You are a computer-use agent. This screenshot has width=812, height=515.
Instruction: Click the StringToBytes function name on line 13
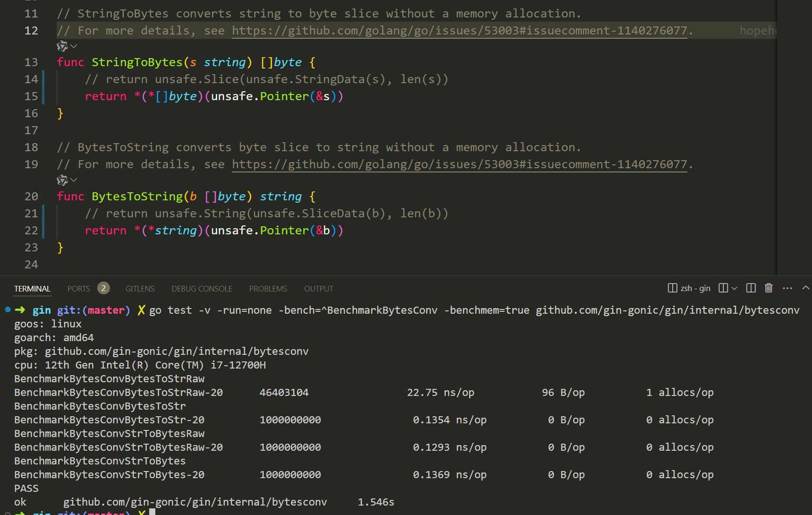pyautogui.click(x=137, y=62)
